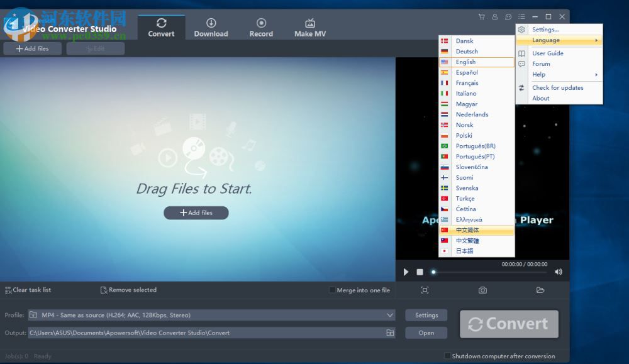Click the Open output button
This screenshot has width=629, height=364.
[426, 333]
